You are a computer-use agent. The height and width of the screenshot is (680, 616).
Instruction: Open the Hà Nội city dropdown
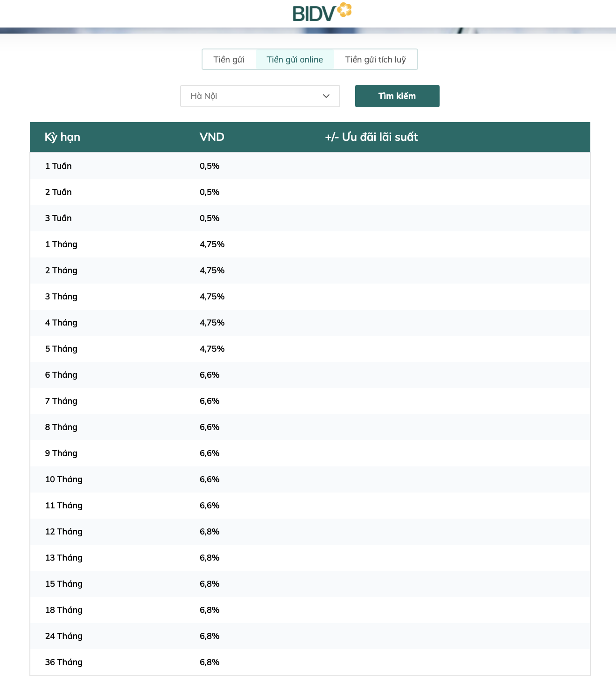point(260,96)
